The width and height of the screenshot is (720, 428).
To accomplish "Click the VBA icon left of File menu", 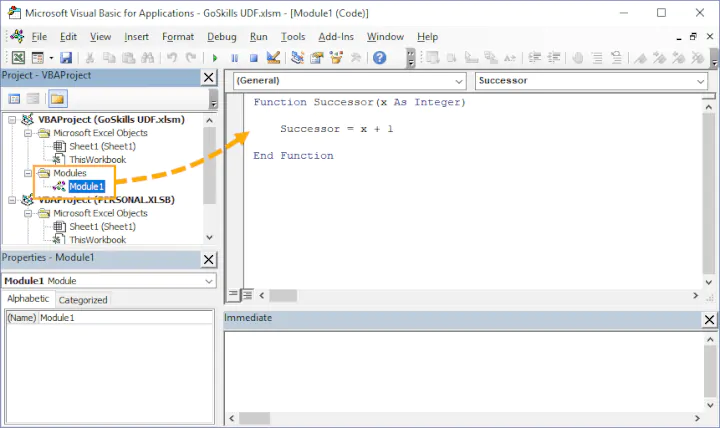I will [17, 36].
